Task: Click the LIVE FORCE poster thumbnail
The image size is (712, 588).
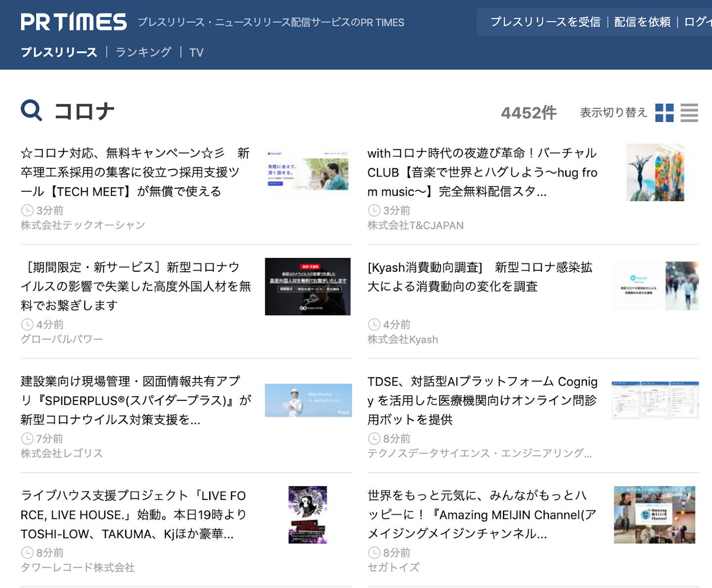Action: (308, 514)
